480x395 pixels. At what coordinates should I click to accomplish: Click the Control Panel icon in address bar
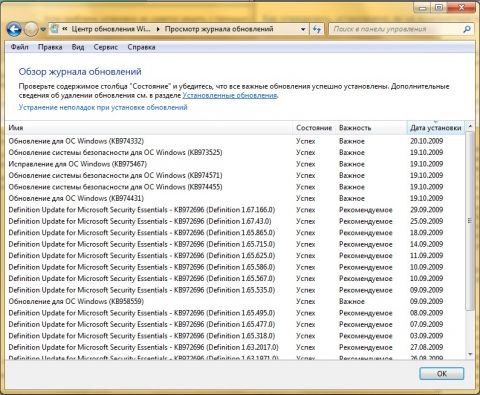tap(55, 29)
